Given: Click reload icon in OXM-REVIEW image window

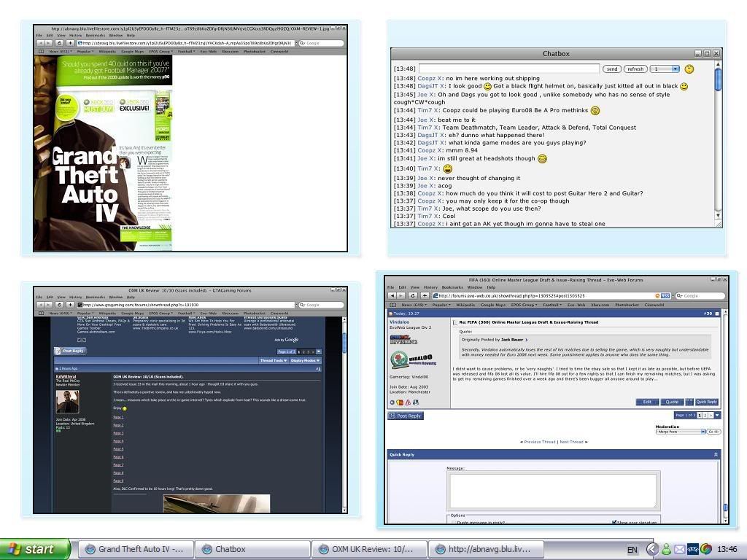Looking at the screenshot, I should pyautogui.click(x=59, y=43).
